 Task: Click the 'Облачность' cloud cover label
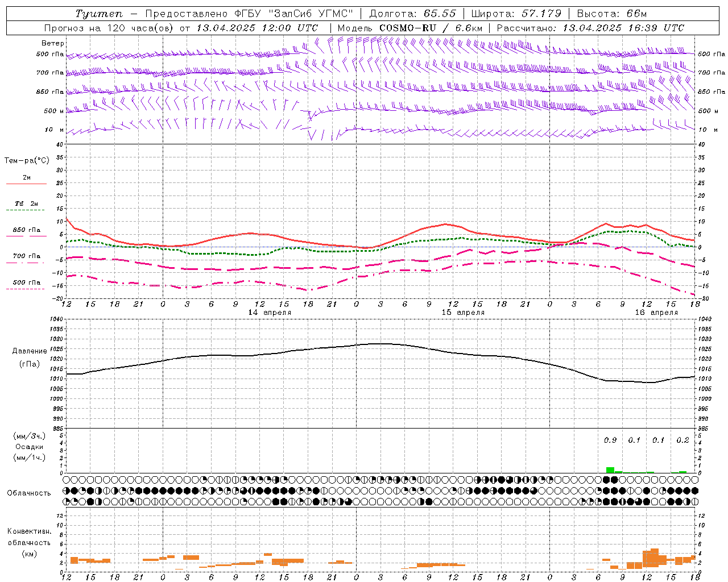click(29, 493)
